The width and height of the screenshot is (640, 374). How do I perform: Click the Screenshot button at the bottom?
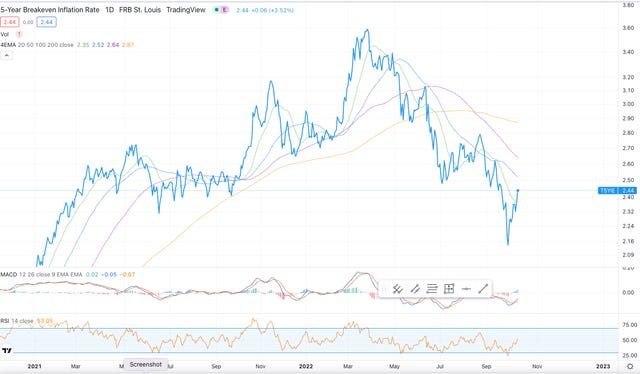pyautogui.click(x=146, y=365)
